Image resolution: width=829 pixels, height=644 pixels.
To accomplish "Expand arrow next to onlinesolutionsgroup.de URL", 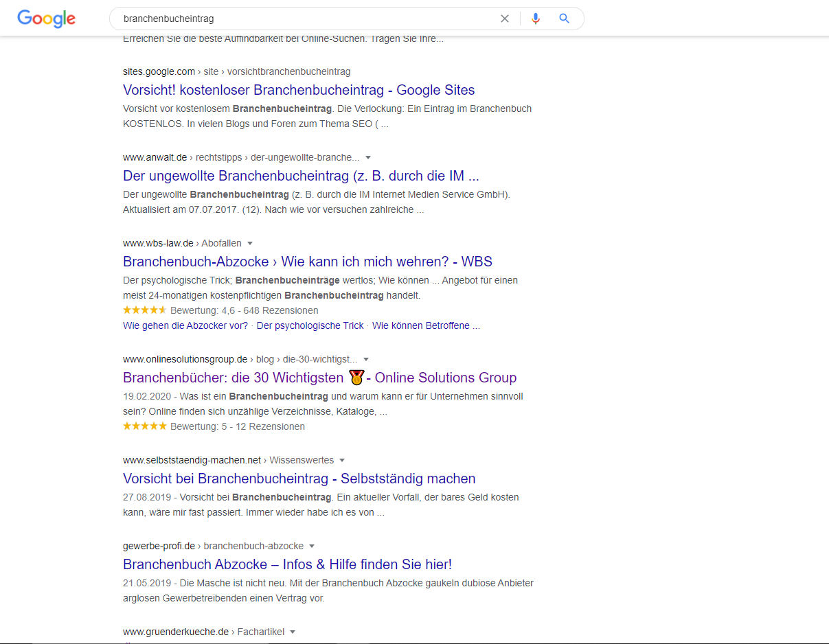I will (366, 359).
